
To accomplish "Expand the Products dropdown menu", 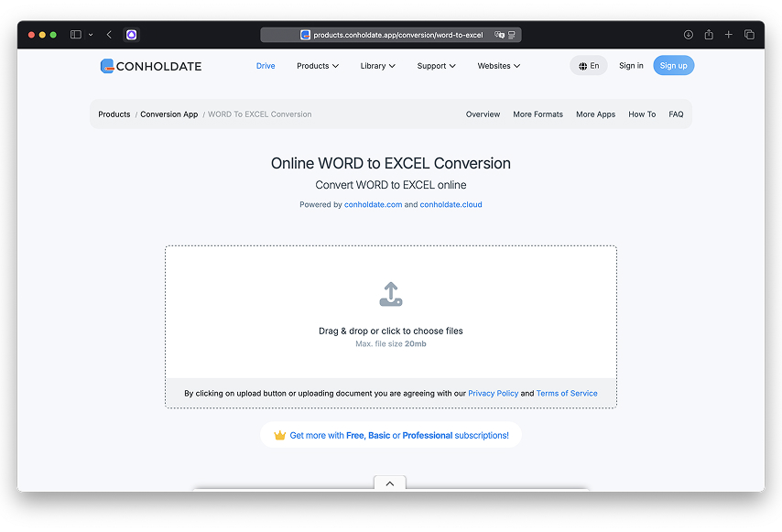I will pos(318,66).
